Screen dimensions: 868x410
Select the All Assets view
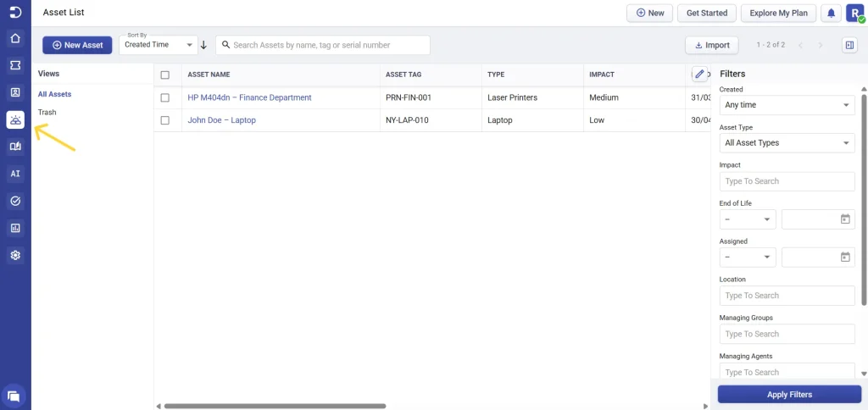tap(54, 94)
